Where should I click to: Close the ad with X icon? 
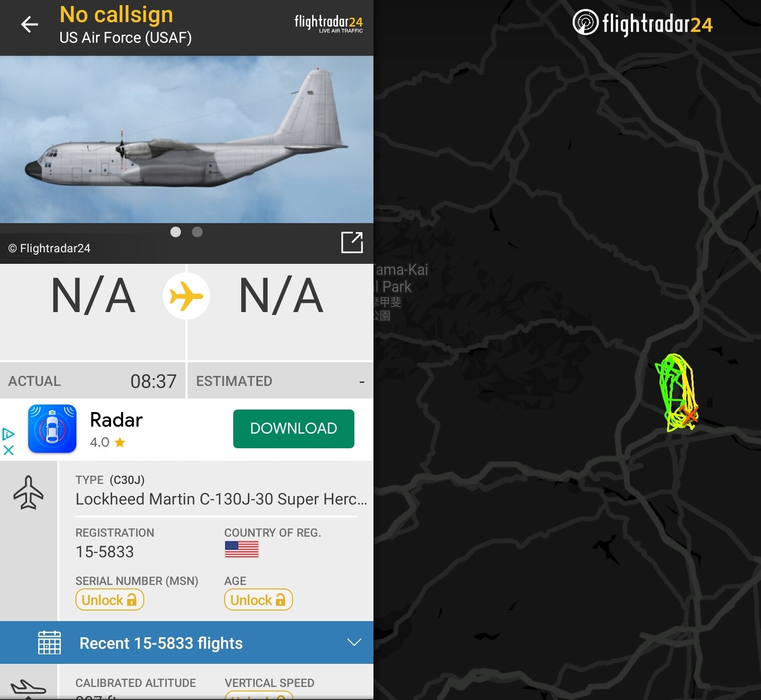[9, 450]
